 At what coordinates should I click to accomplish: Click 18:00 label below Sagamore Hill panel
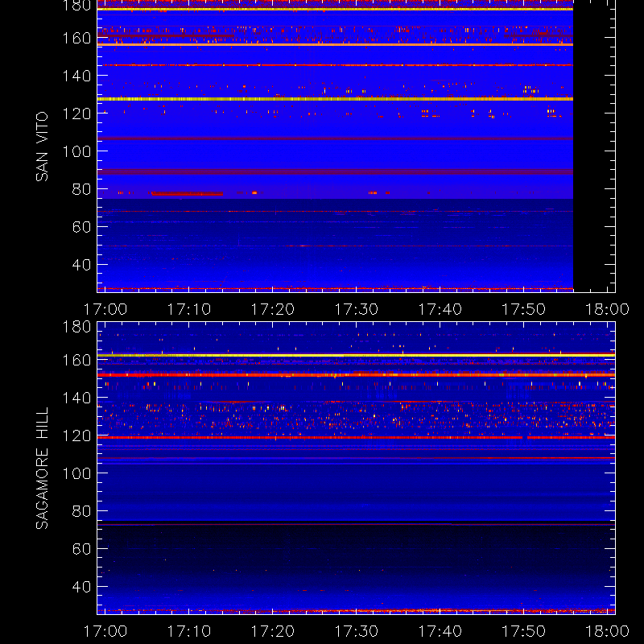(607, 631)
